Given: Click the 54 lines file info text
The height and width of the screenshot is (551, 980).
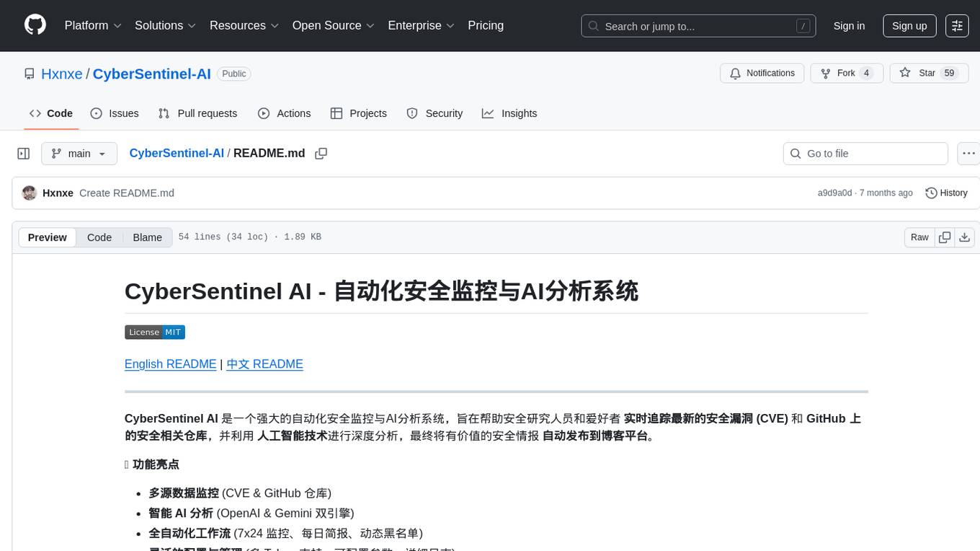Looking at the screenshot, I should pyautogui.click(x=249, y=237).
